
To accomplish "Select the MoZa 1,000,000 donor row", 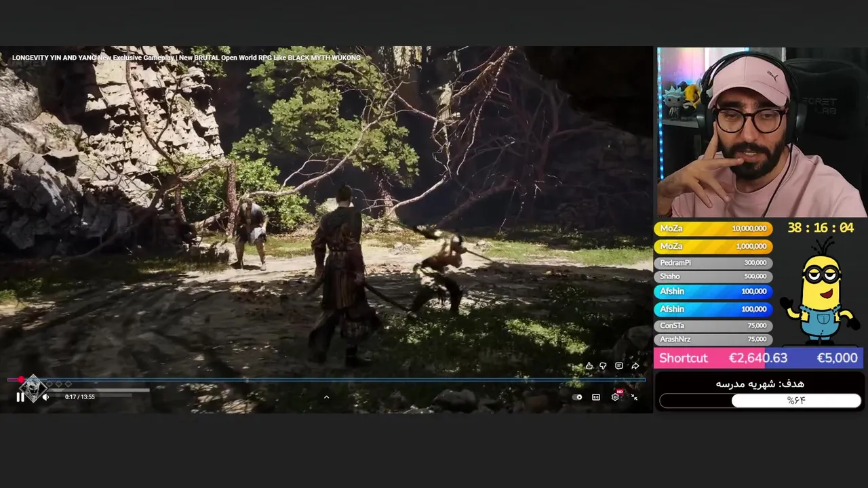I will [x=713, y=247].
